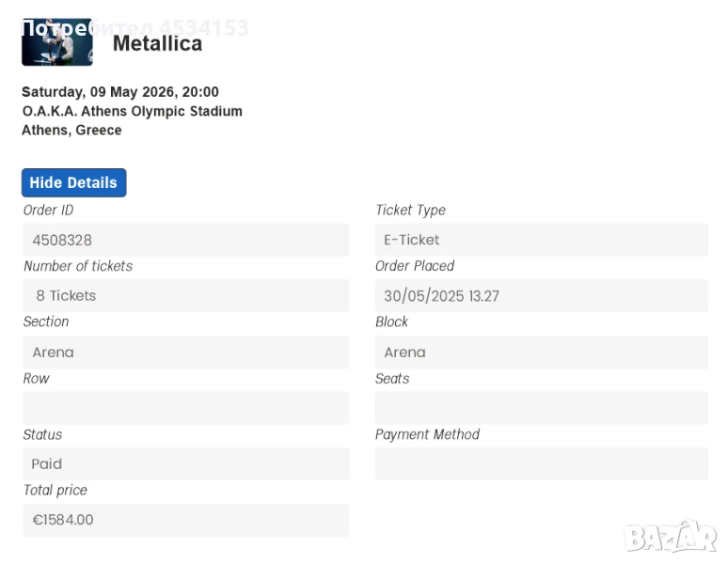Click the Status field showing Paid
Viewport: 728px width, 564px height.
click(x=185, y=463)
